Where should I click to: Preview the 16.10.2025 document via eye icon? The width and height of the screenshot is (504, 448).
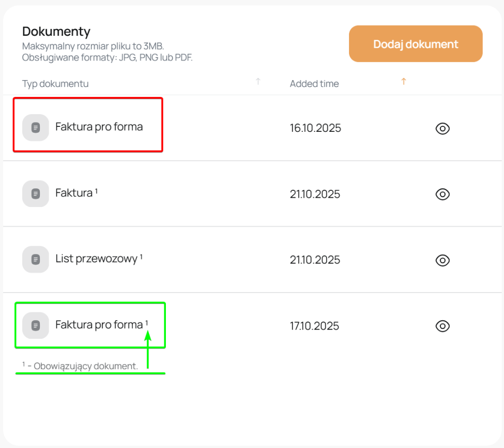click(x=442, y=129)
